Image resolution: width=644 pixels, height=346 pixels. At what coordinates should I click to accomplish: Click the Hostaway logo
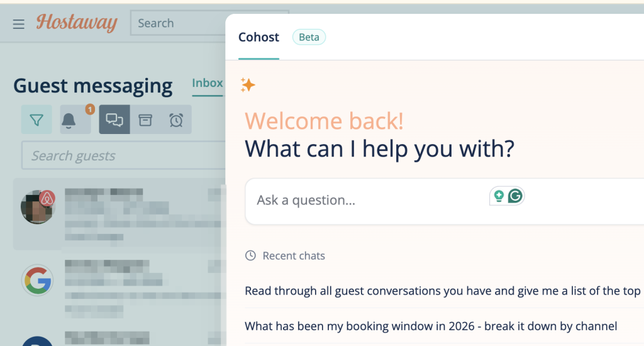[x=77, y=23]
